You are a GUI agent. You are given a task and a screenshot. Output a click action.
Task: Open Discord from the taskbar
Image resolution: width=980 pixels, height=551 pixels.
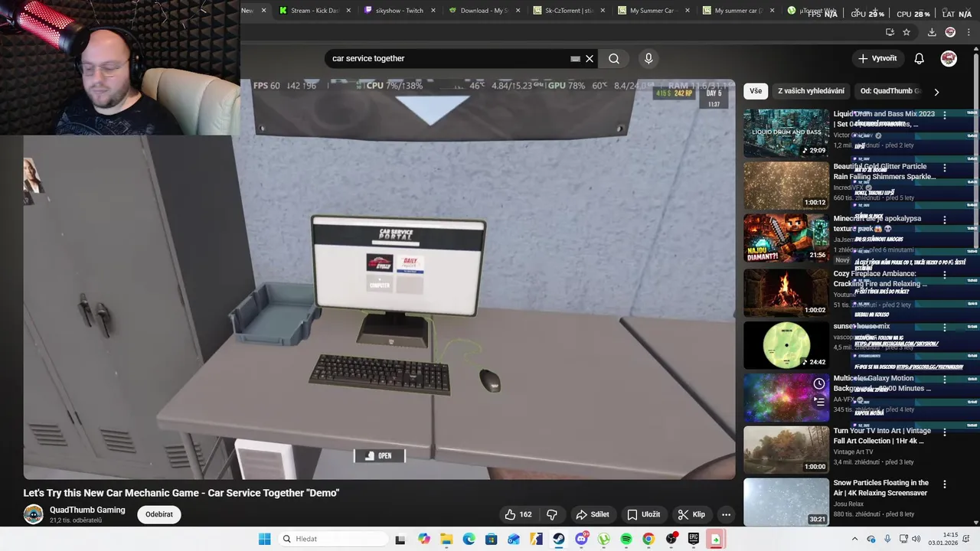[x=581, y=539]
